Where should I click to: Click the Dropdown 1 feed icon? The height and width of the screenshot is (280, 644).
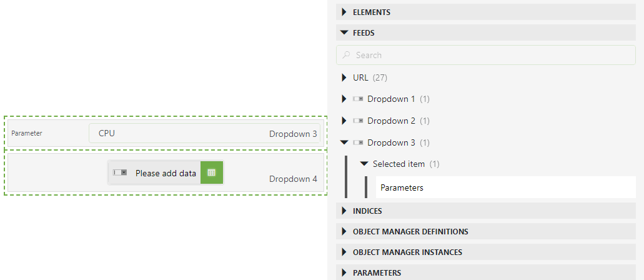358,99
